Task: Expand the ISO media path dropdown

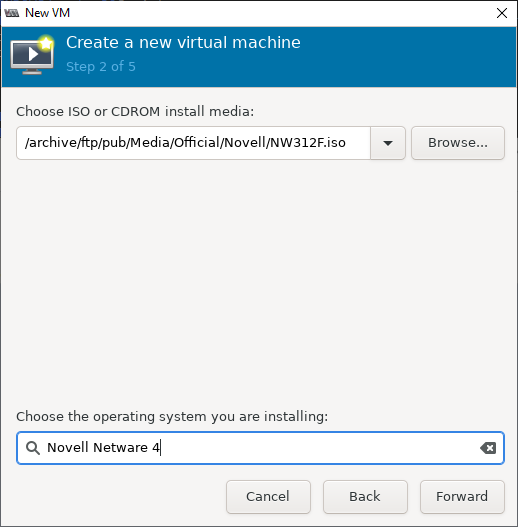Action: [388, 143]
